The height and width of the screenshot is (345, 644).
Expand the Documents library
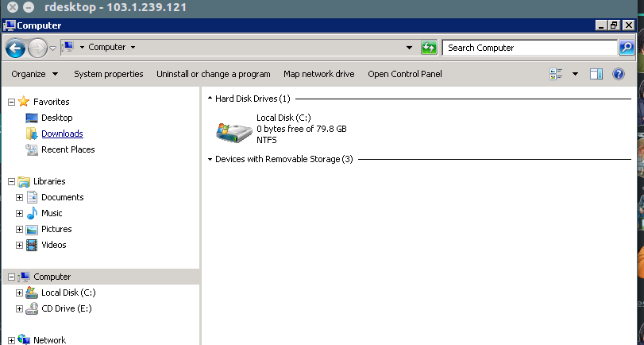pyautogui.click(x=19, y=197)
